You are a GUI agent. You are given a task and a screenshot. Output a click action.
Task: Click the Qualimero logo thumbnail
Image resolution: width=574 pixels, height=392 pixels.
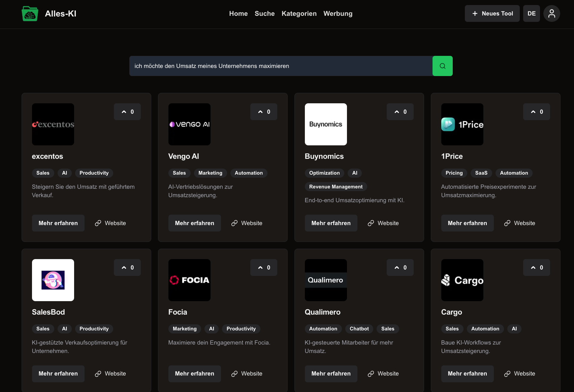326,280
